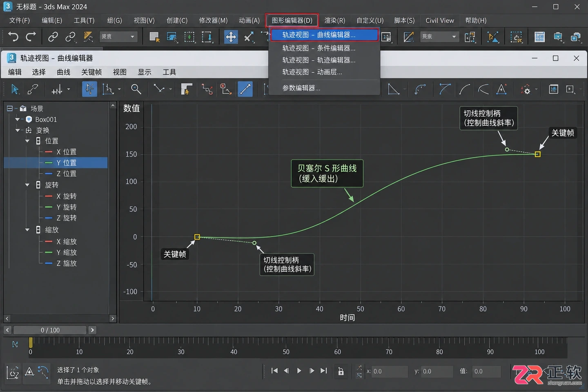Open Select by Name icon in main toolbar

click(x=172, y=37)
